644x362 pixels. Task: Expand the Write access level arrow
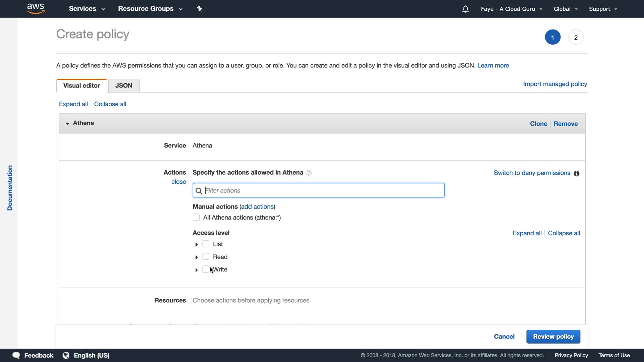197,270
